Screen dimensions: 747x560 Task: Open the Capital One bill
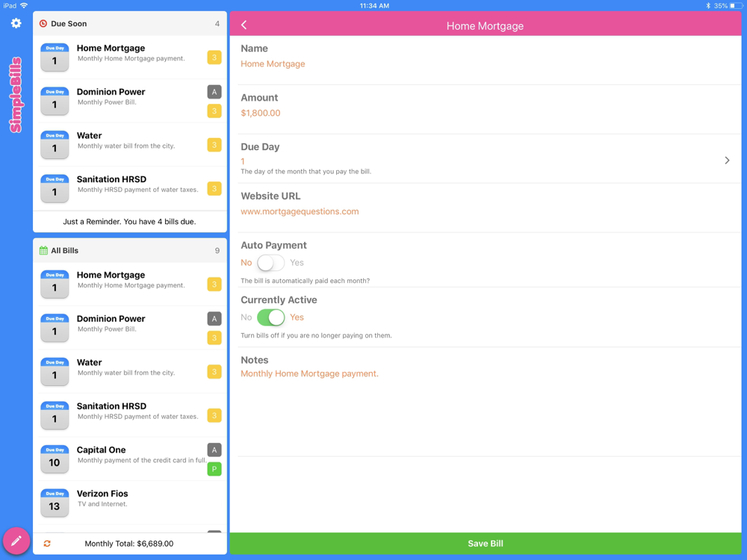coord(130,459)
